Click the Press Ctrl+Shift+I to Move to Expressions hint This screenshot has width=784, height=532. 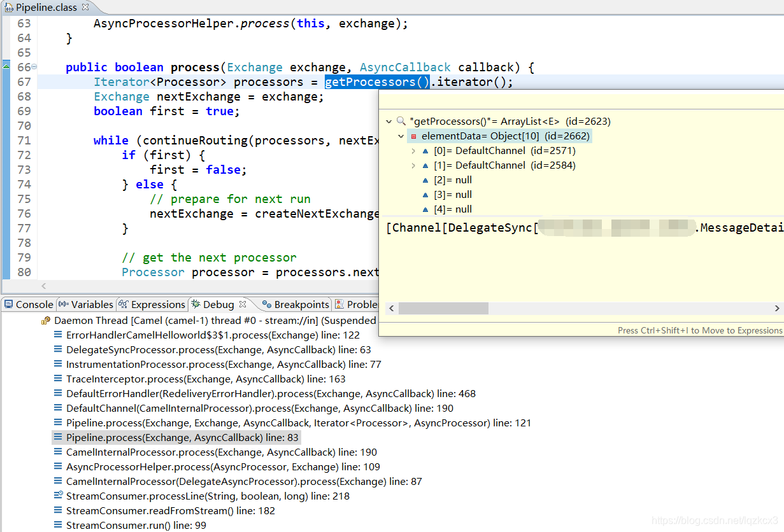point(700,330)
